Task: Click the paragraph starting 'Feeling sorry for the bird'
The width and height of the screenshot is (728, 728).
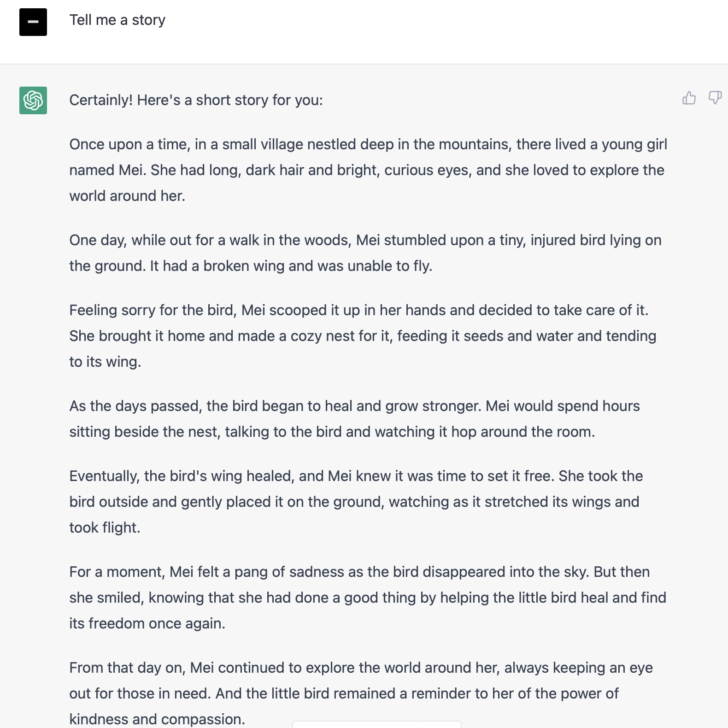Action: click(x=363, y=336)
